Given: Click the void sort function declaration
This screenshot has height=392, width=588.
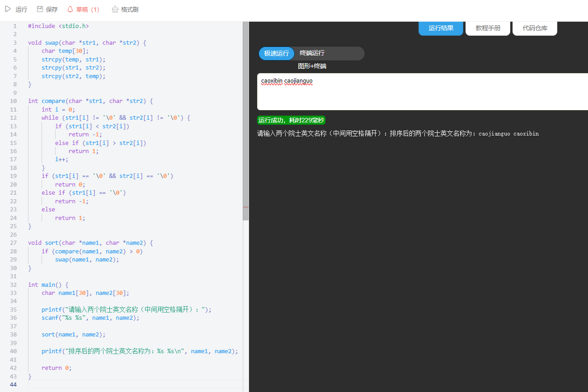Looking at the screenshot, I should click(90, 243).
